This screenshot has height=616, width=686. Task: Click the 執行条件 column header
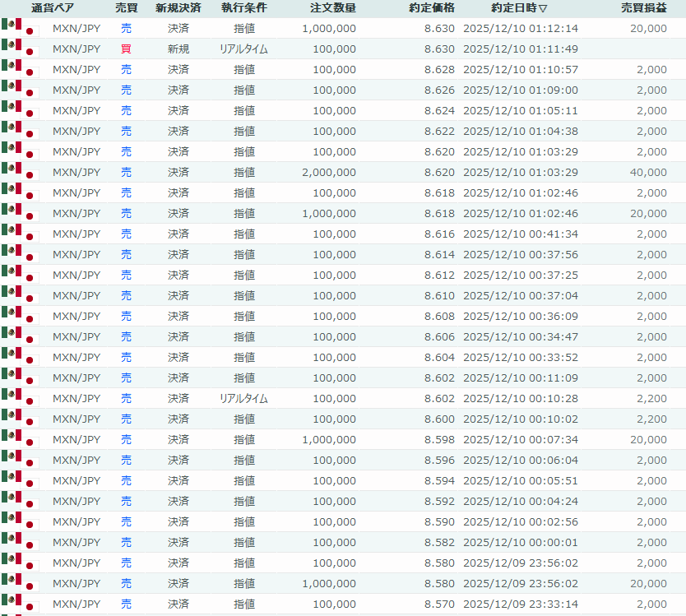coord(243,8)
